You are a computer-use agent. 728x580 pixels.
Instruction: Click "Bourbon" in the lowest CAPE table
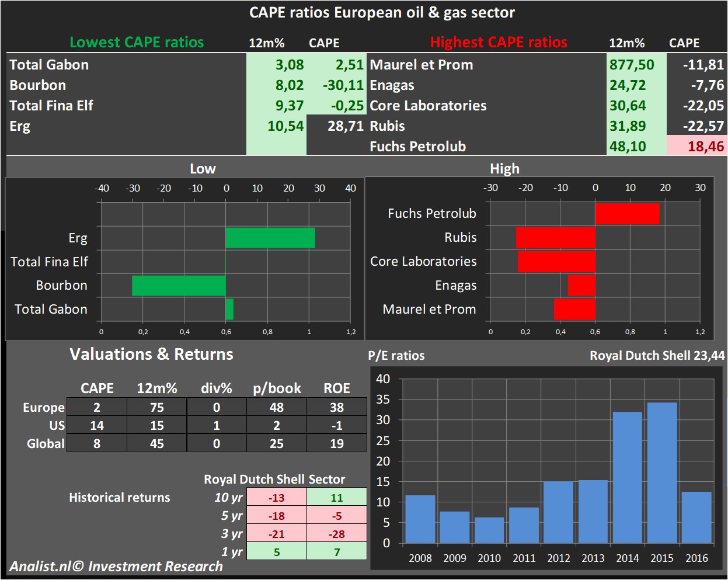pos(37,85)
